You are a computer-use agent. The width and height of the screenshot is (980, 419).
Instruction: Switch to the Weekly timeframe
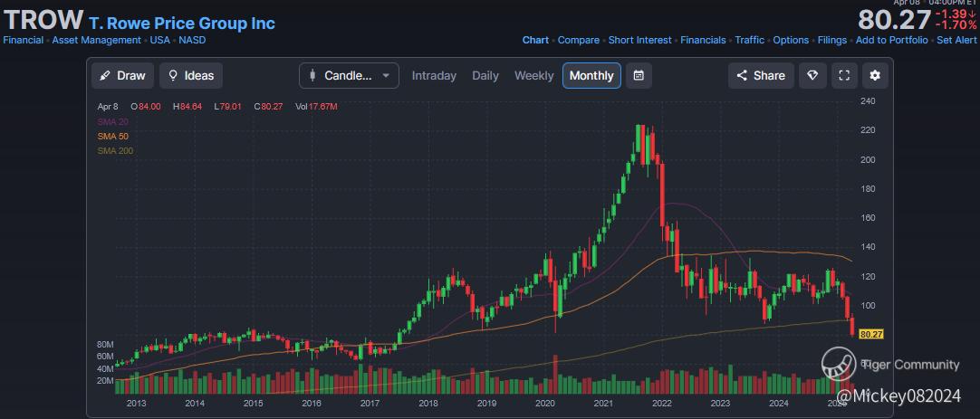point(533,76)
